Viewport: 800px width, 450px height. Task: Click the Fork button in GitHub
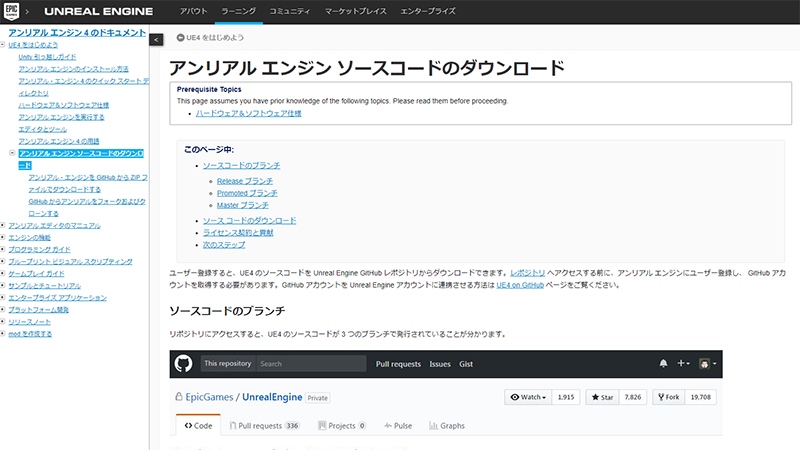668,397
